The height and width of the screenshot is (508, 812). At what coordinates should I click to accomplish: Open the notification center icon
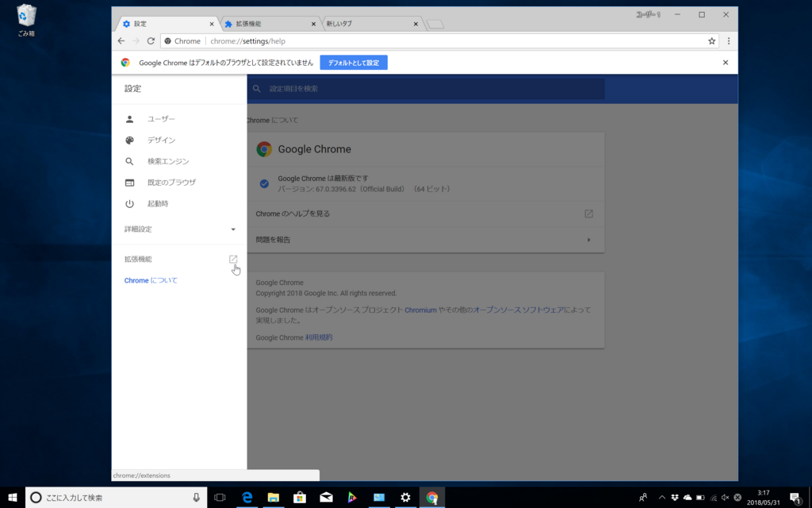795,498
